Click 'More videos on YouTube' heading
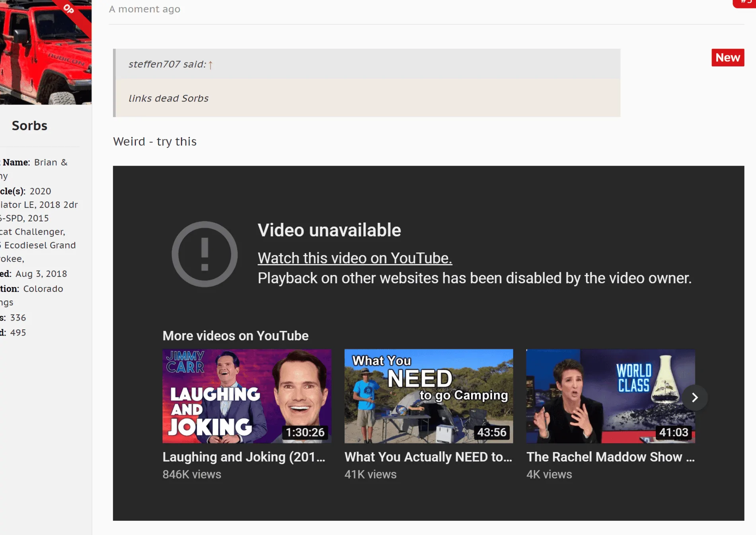 [236, 336]
